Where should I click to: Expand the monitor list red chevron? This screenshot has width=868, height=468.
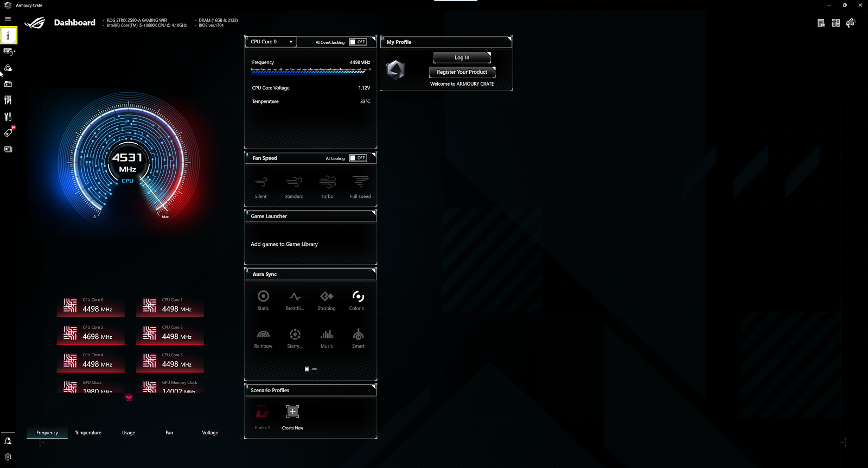(x=129, y=397)
